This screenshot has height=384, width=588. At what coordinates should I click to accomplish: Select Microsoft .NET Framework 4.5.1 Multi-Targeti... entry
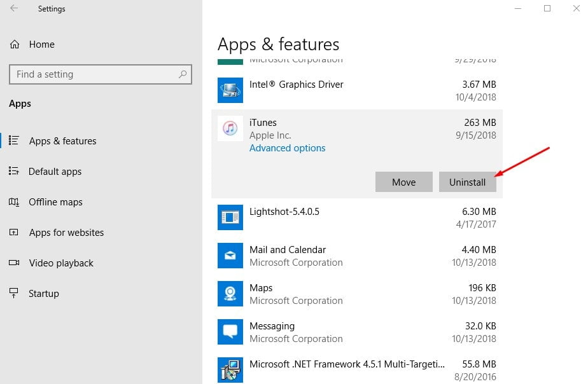(347, 364)
